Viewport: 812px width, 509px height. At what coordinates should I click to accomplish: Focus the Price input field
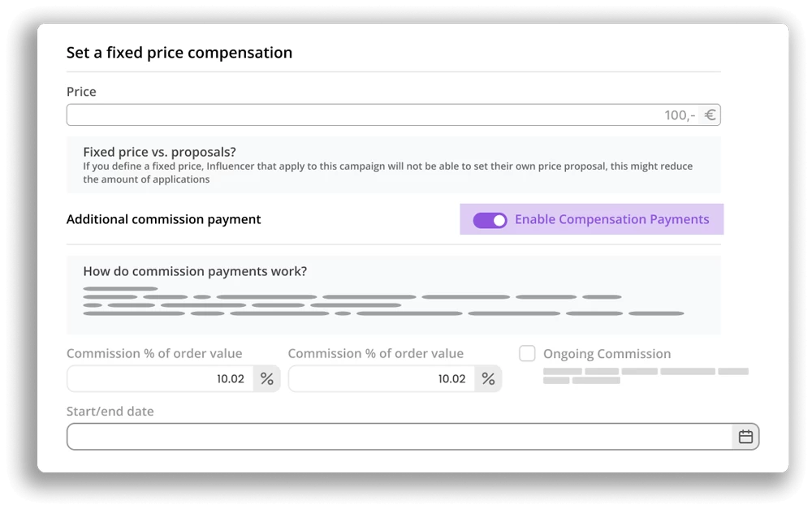pos(394,115)
